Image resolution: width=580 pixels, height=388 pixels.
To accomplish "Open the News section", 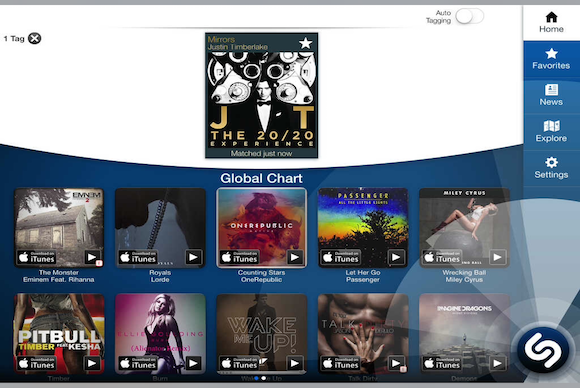I will tap(551, 95).
